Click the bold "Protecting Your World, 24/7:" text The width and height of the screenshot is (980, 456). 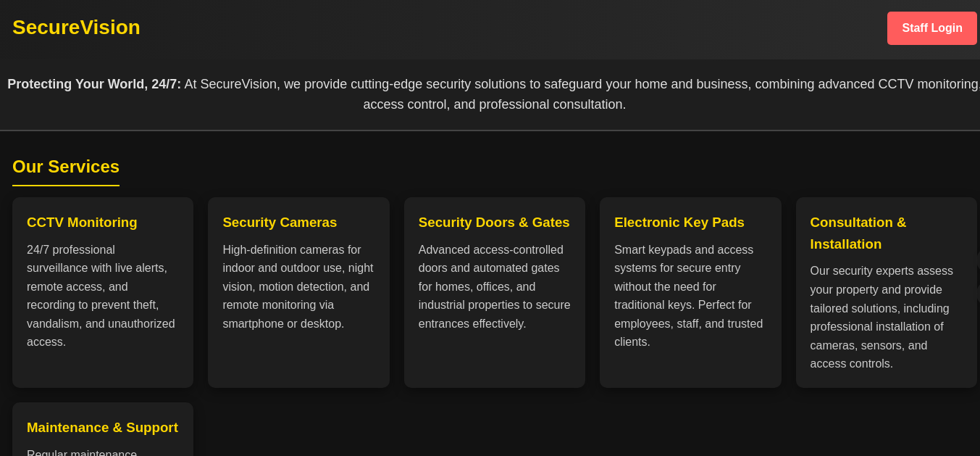(x=94, y=84)
